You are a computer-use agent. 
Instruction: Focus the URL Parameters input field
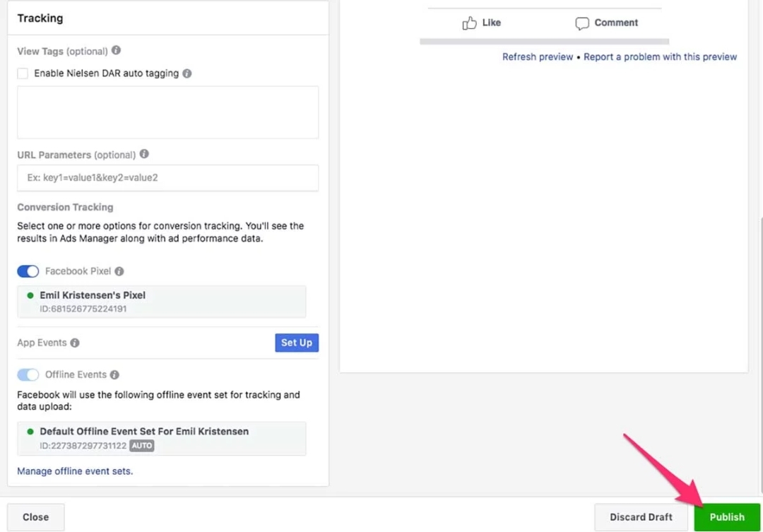(168, 177)
